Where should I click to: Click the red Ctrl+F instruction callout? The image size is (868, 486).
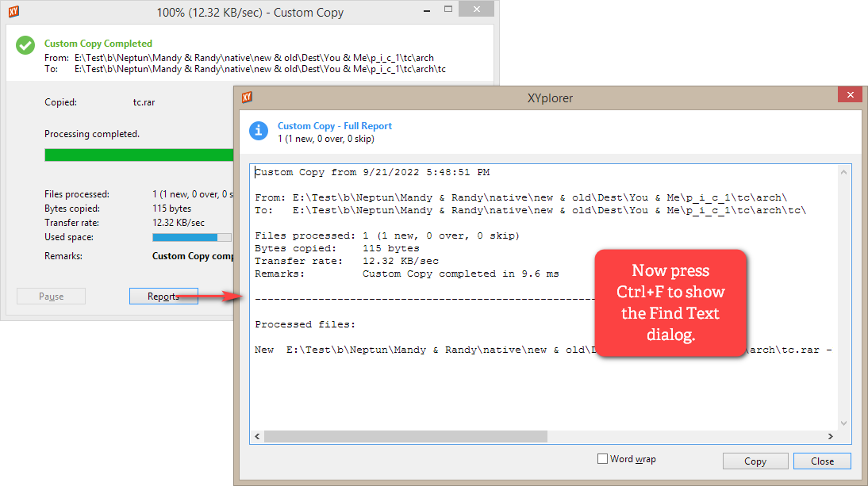coord(670,303)
